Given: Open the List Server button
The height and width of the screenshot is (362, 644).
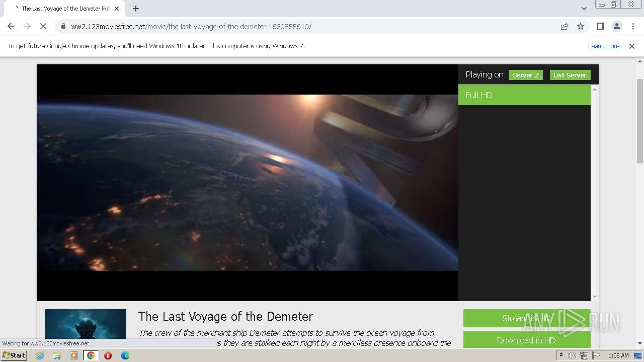Looking at the screenshot, I should 570,75.
